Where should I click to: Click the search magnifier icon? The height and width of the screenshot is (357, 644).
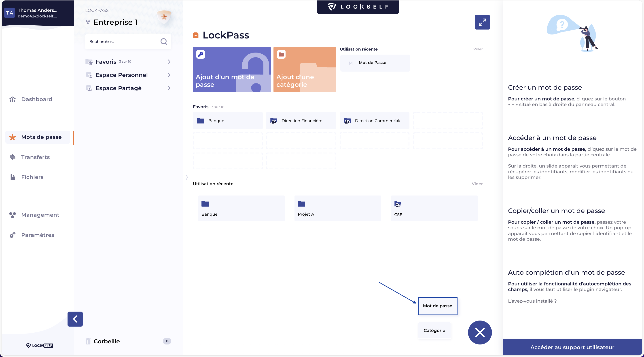(164, 42)
